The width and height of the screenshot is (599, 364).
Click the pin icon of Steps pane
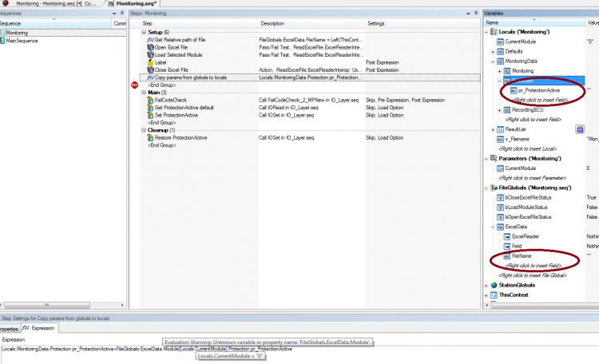click(x=476, y=13)
